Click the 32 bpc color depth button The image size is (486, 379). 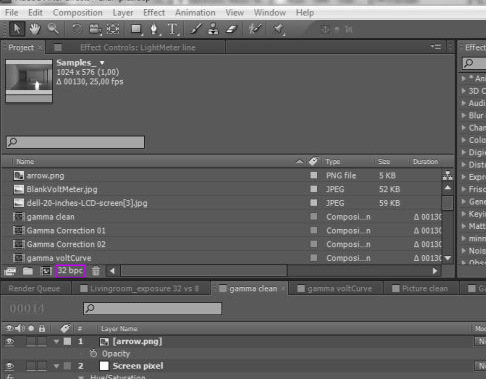[x=71, y=271]
